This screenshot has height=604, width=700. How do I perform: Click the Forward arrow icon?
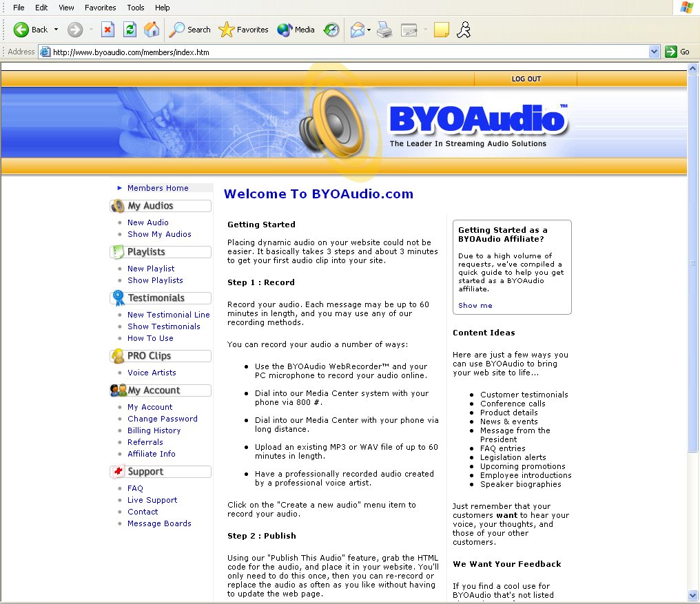click(75, 30)
